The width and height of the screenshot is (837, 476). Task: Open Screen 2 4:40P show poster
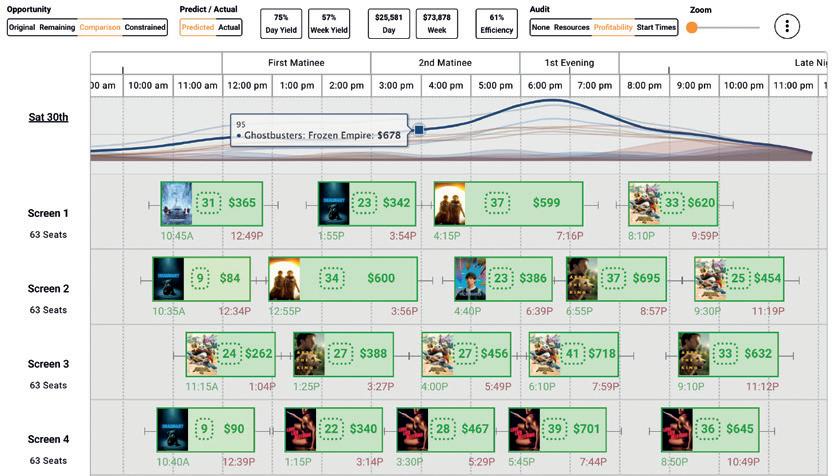point(470,279)
